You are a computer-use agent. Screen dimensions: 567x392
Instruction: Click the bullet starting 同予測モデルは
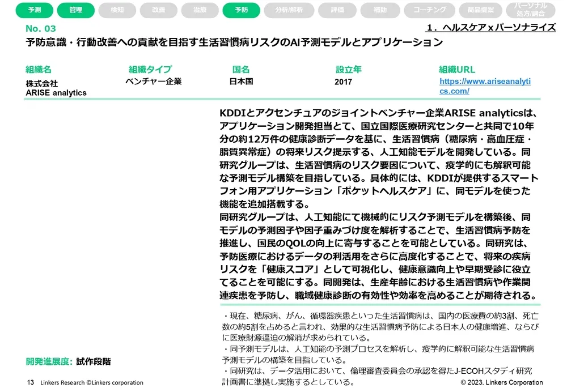378,355
